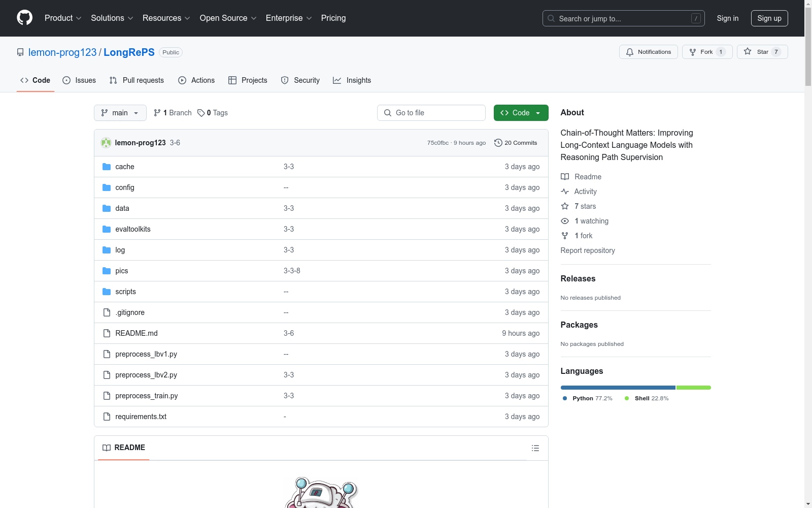
Task: Click the cache folder icon
Action: point(107,167)
